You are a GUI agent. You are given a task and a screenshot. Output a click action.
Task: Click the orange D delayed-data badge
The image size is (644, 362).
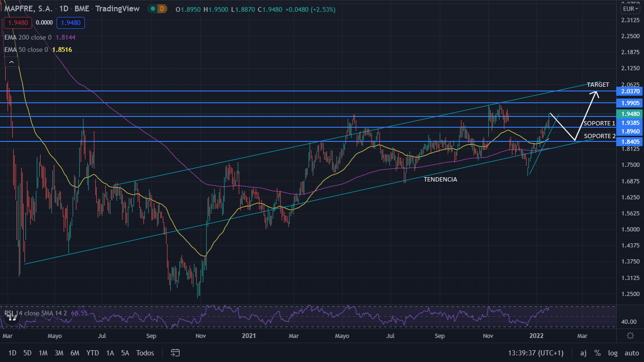click(x=162, y=9)
